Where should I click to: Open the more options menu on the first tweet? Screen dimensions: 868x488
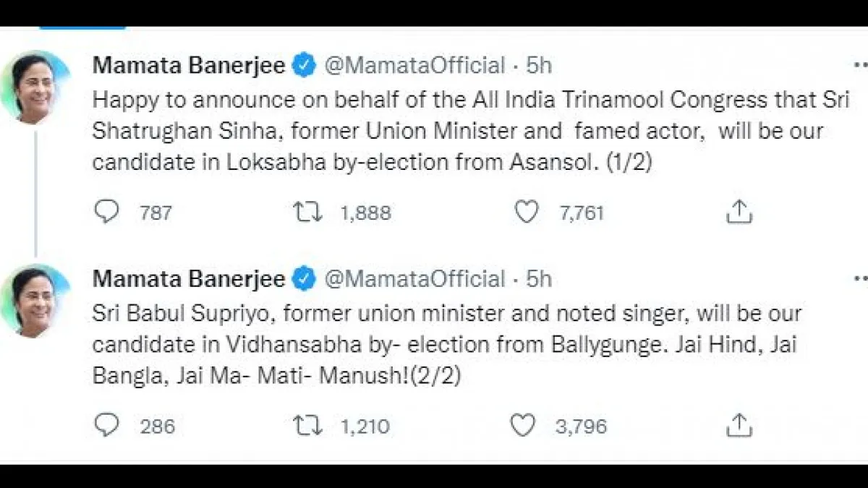(x=862, y=64)
